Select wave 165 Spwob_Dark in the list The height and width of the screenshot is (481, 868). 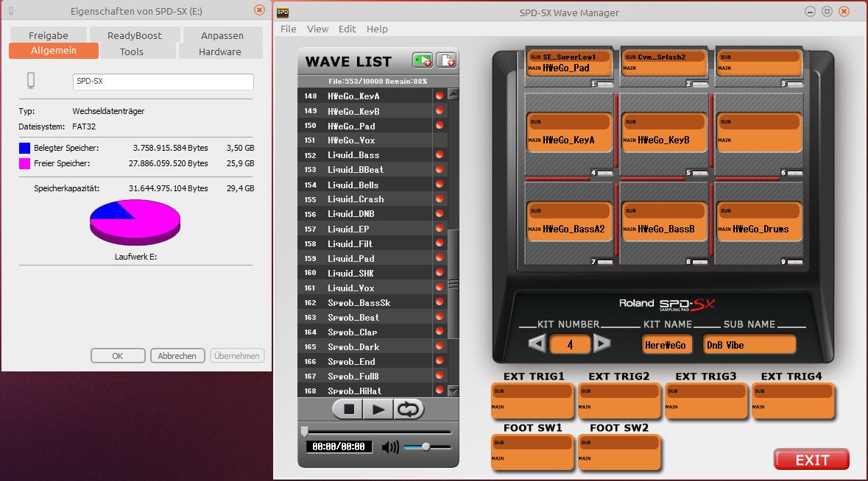373,346
